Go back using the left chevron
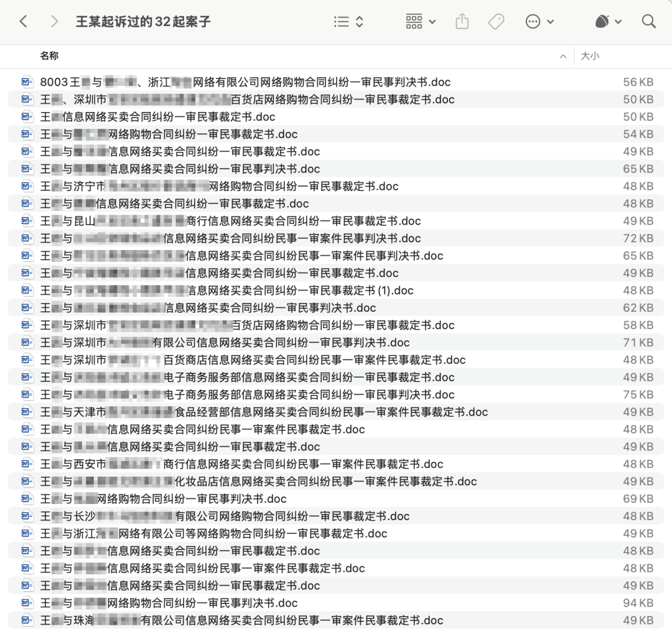 24,22
